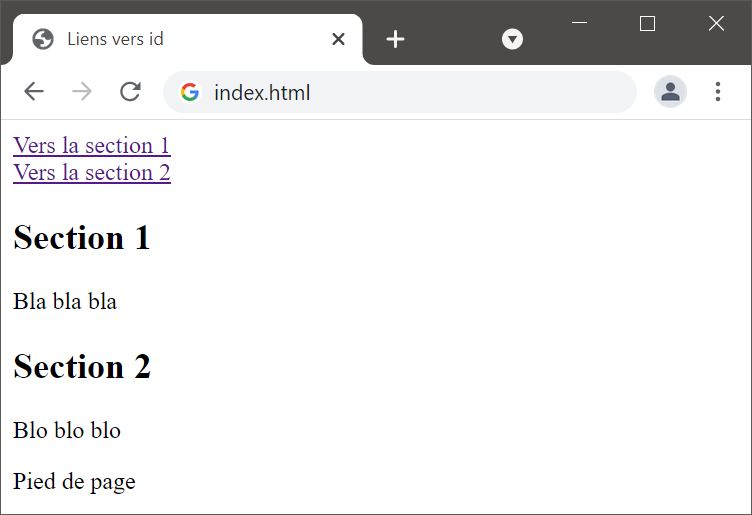Open the three-dot browser menu
Viewport: 752px width, 515px height.
717,91
